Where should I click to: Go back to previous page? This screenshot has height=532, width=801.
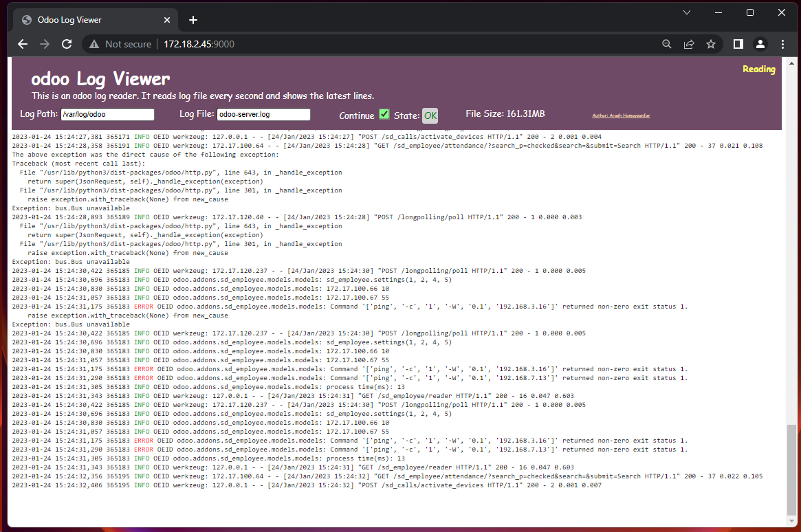click(x=23, y=45)
